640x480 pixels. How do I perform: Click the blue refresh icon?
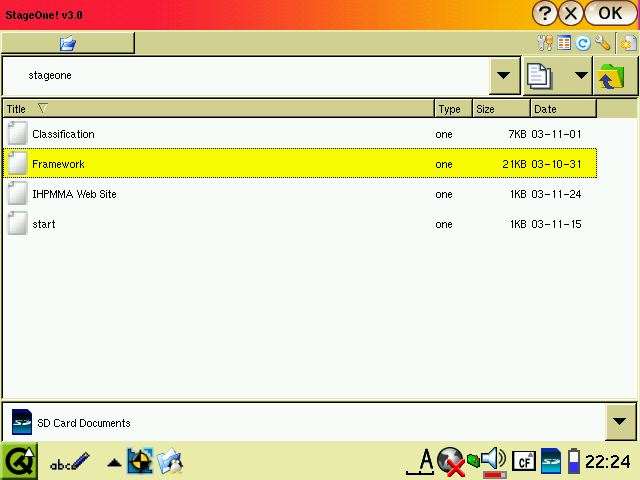[583, 43]
